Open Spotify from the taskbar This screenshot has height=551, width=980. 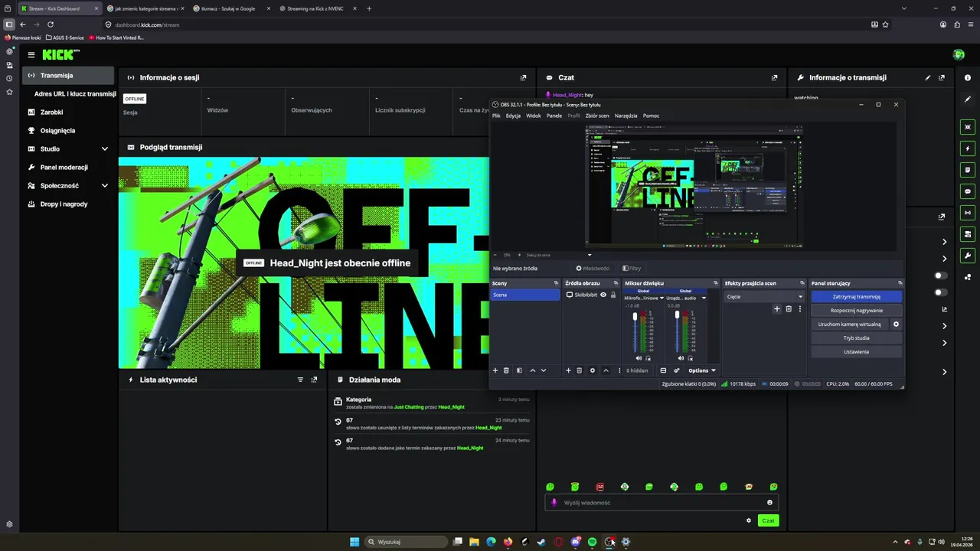tap(592, 542)
